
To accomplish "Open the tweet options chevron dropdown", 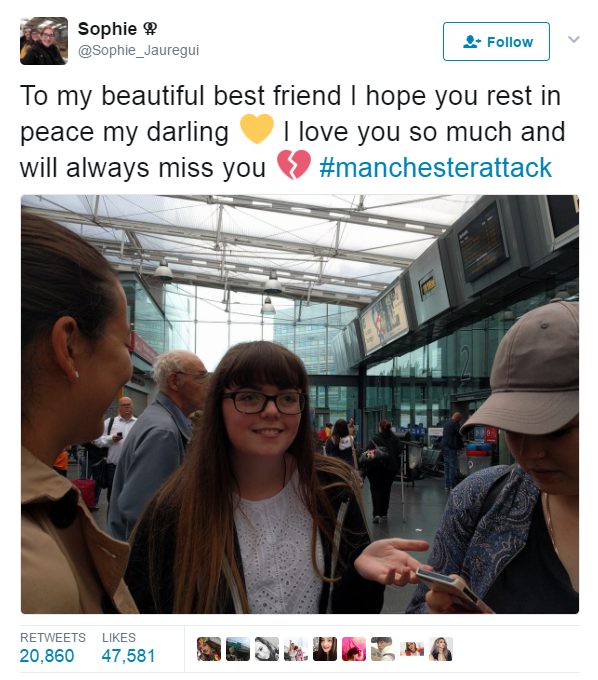I will 574,39.
